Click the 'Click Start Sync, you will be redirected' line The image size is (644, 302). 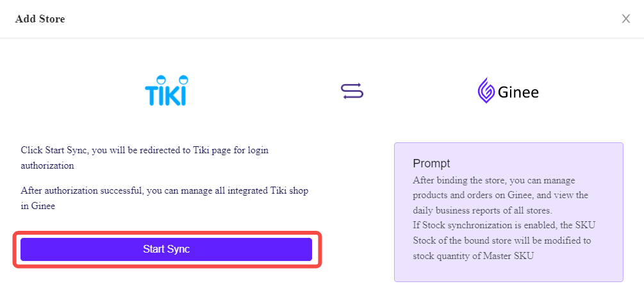(x=145, y=150)
